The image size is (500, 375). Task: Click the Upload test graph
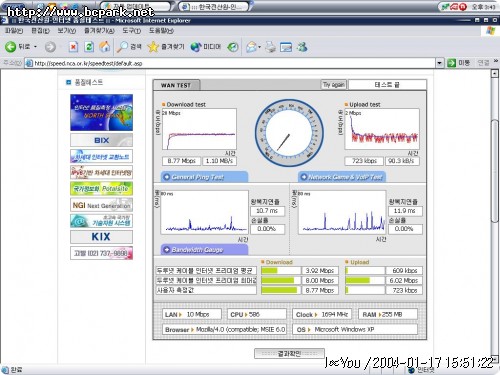[x=382, y=129]
